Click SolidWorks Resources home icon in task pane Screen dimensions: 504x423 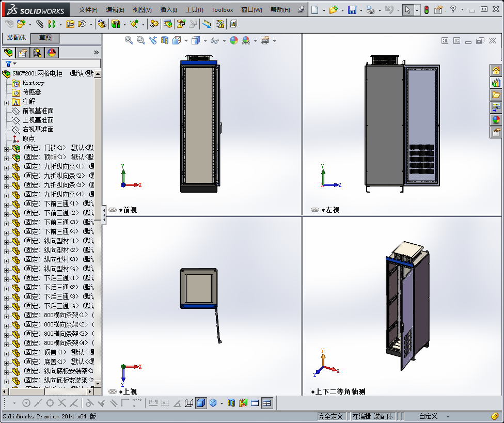tap(496, 70)
